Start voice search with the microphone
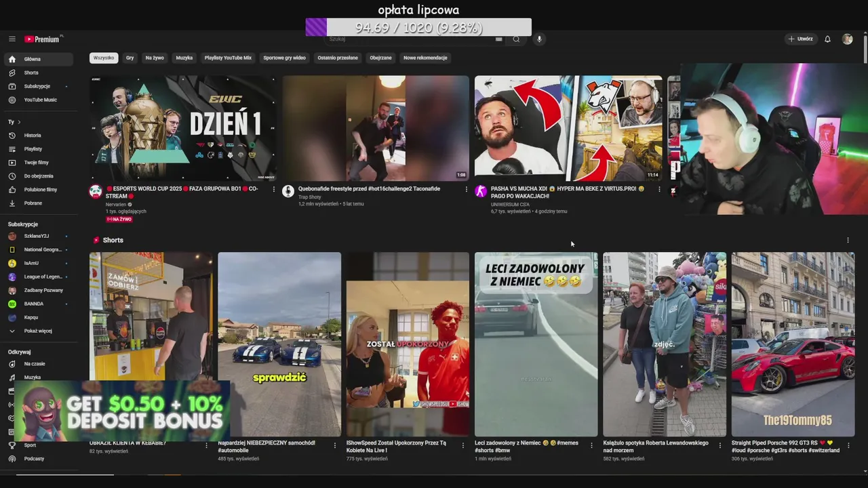 [539, 39]
